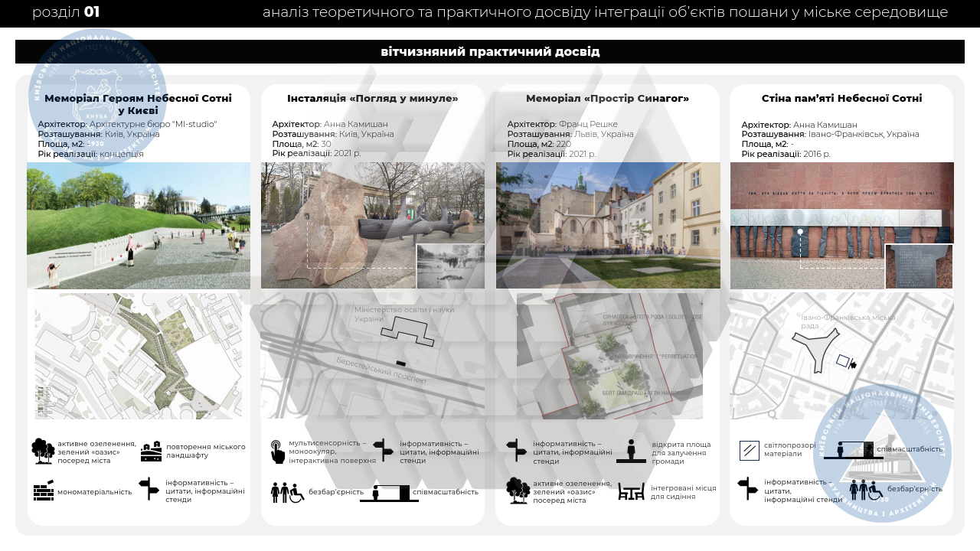Viewport: 980px width, 551px height.
Task: Select the line 'Архітектор: Франц Решке'
Action: pos(563,124)
